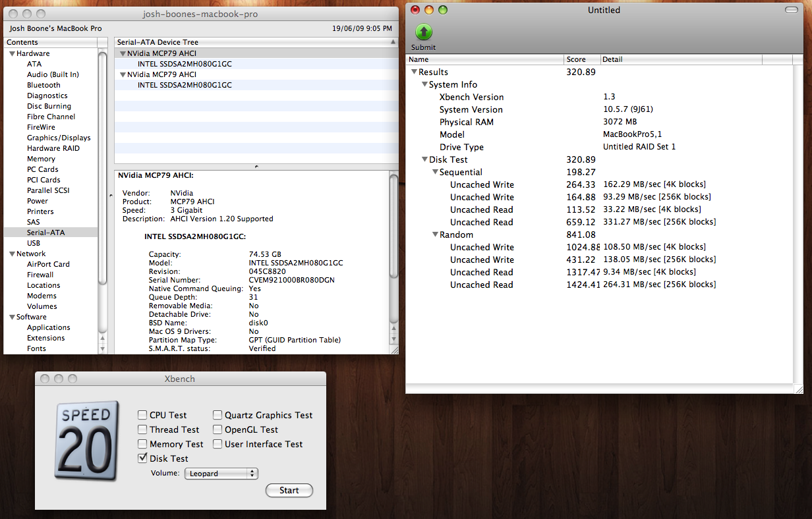Enable the CPU Test checkbox
The height and width of the screenshot is (519, 812).
pos(142,415)
